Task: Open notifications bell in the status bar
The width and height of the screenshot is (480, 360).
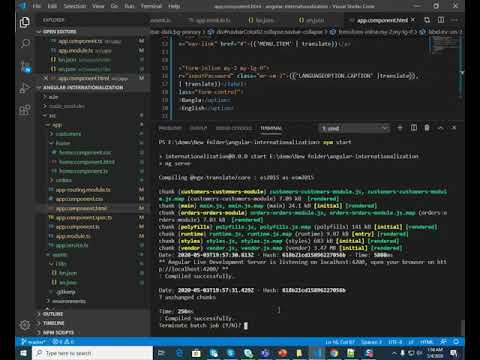Action: 456,342
